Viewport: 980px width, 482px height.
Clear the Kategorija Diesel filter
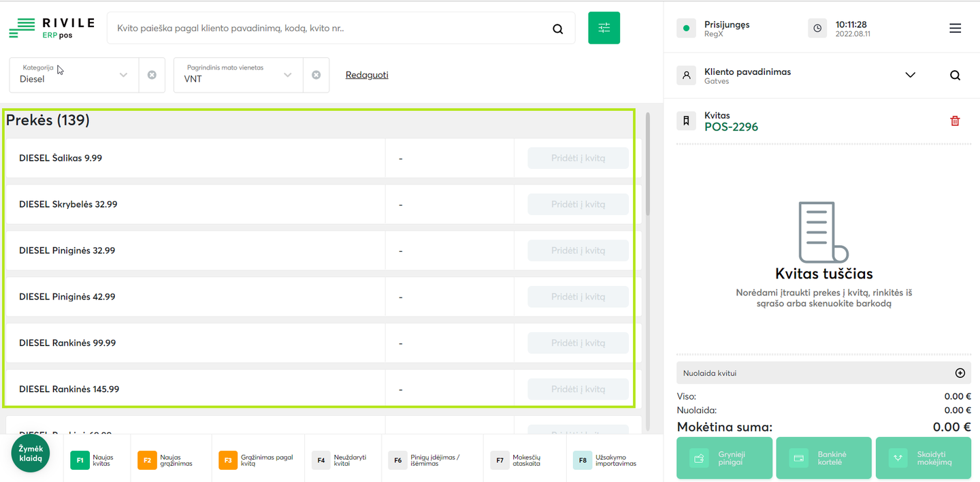pos(152,75)
